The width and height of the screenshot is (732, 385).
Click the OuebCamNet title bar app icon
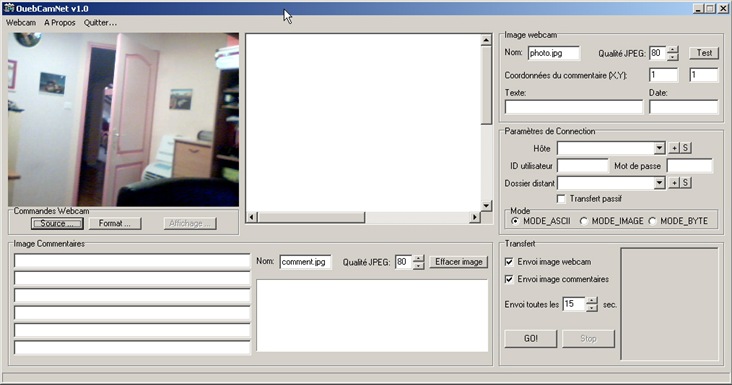tap(8, 8)
